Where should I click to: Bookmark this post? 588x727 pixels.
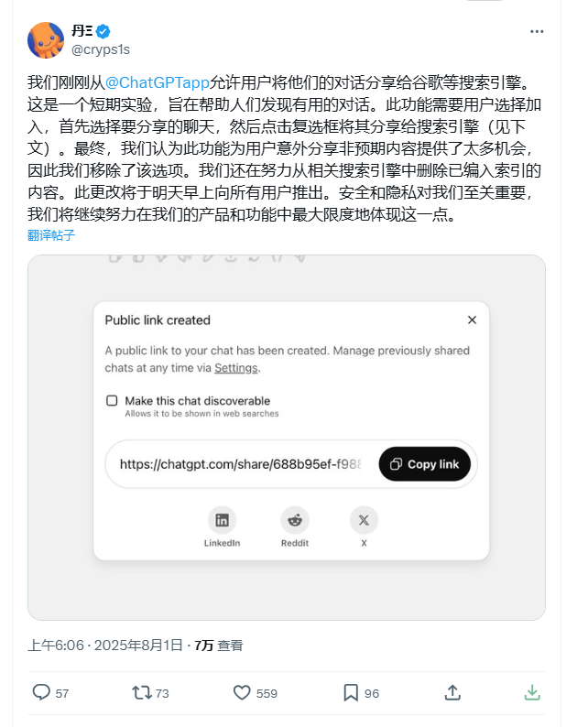point(351,693)
